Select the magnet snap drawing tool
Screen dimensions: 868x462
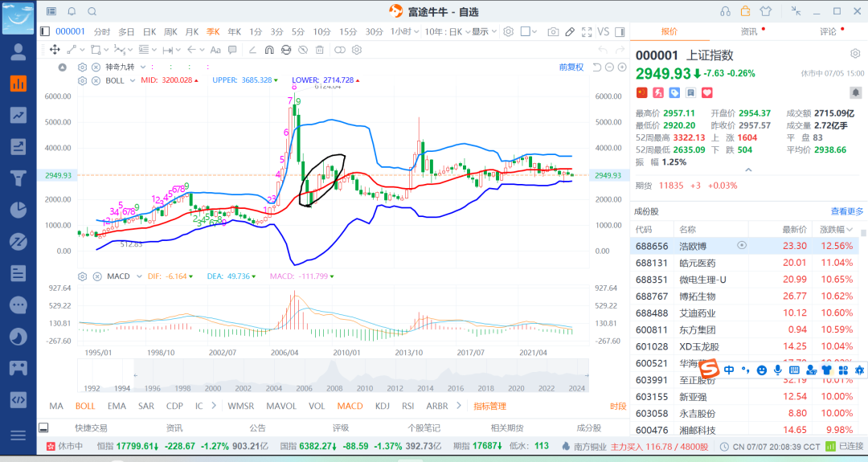[x=269, y=50]
